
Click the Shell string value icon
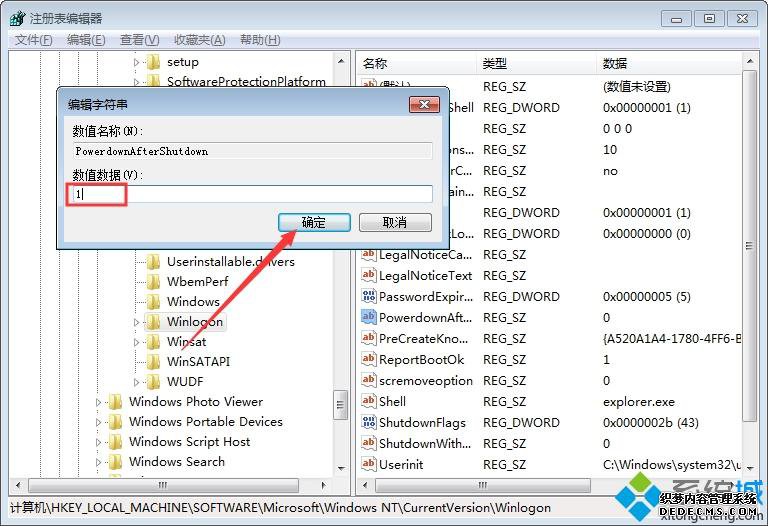(368, 402)
